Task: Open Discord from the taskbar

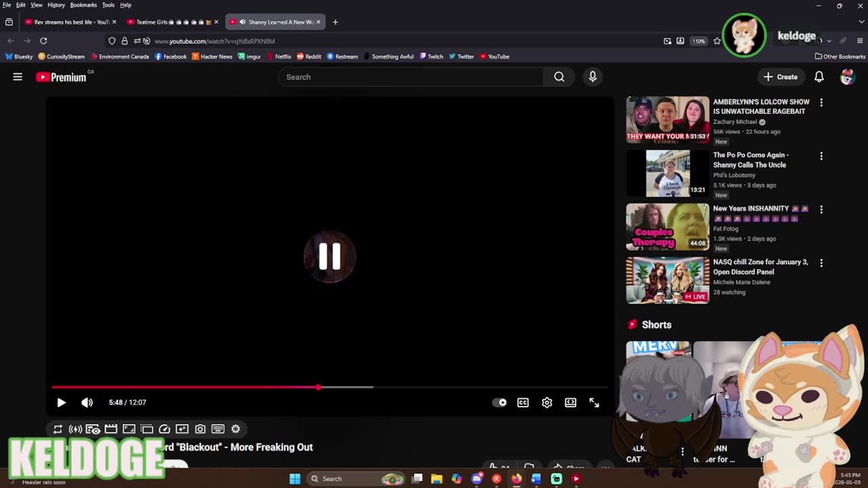Action: [x=477, y=479]
